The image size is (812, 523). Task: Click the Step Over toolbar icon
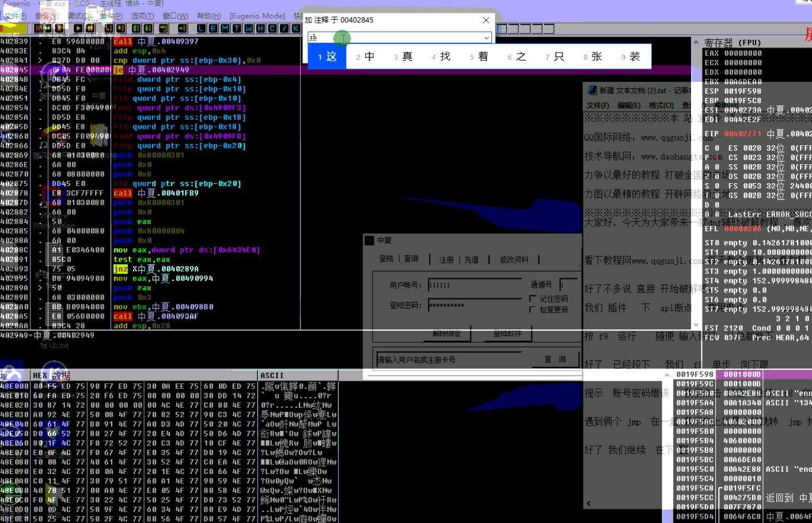click(x=121, y=28)
